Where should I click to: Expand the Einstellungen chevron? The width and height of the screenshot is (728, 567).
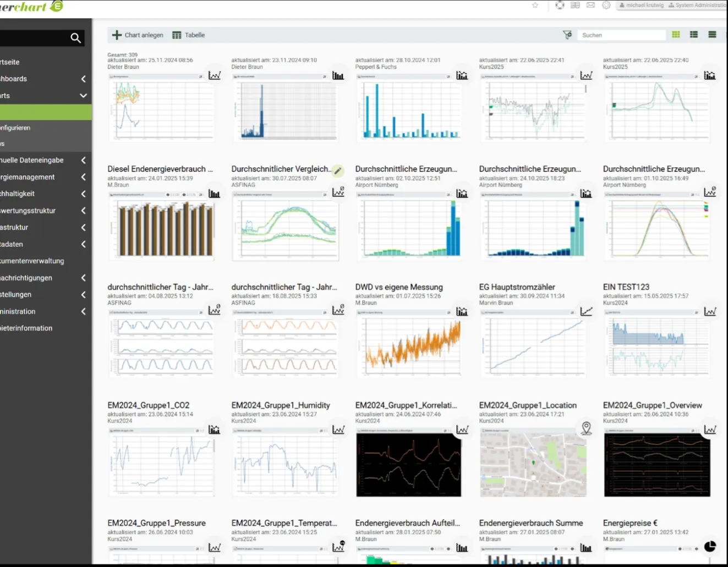pos(83,294)
